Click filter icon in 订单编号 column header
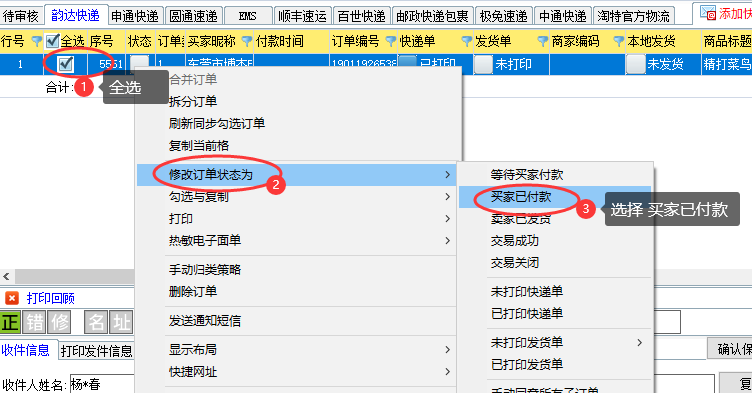Screen dimensions: 752x393 click(x=391, y=41)
